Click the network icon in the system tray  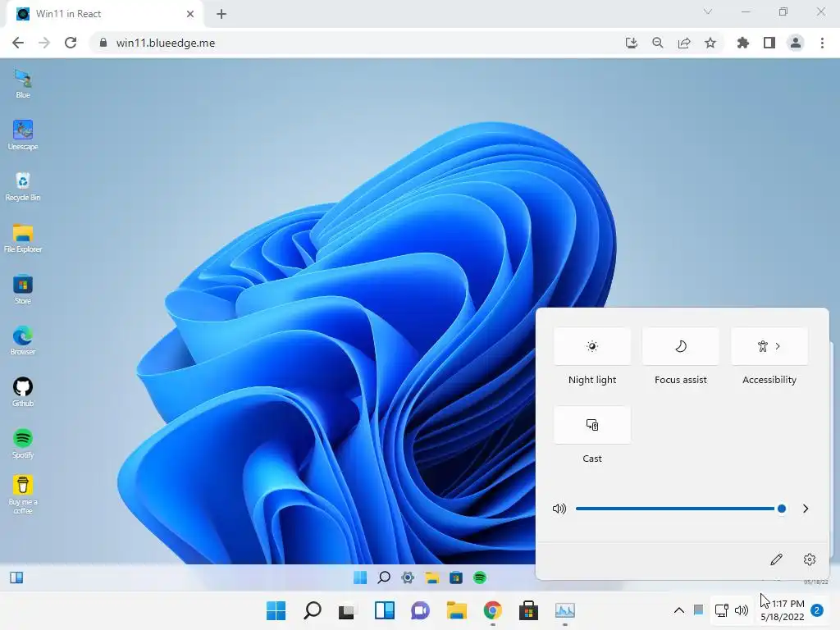tap(722, 610)
